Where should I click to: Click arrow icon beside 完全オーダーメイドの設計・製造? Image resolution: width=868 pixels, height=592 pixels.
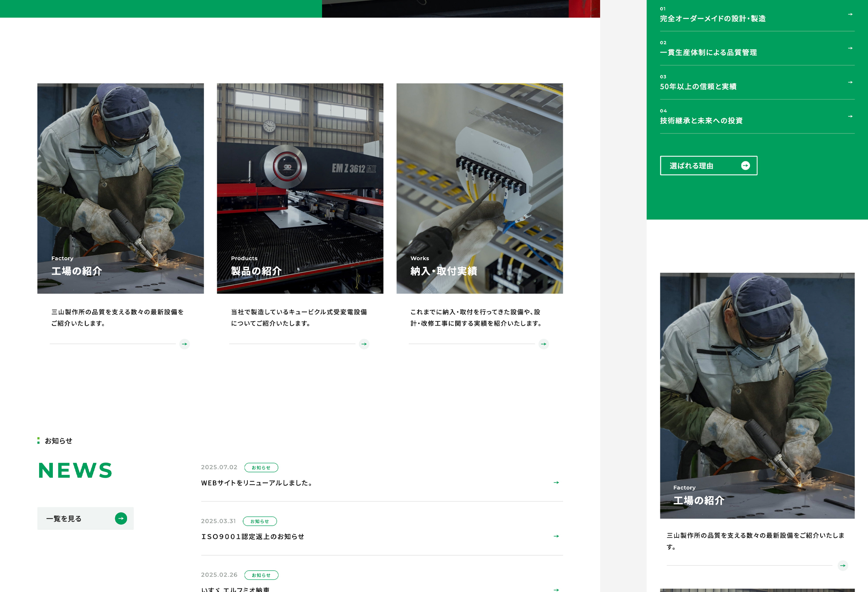point(850,14)
